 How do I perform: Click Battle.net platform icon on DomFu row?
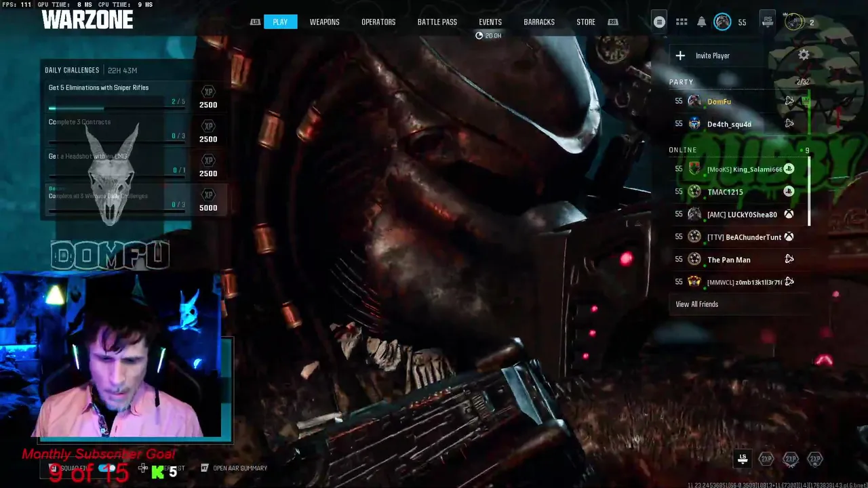click(789, 101)
